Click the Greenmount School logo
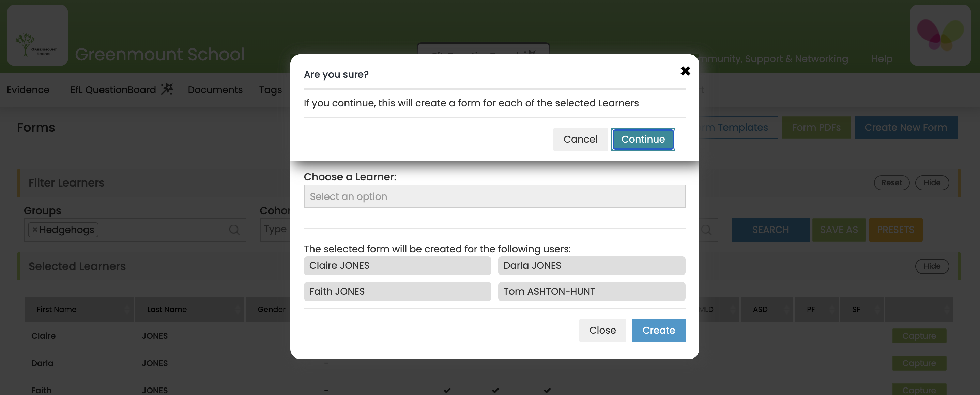The image size is (980, 395). 37,35
